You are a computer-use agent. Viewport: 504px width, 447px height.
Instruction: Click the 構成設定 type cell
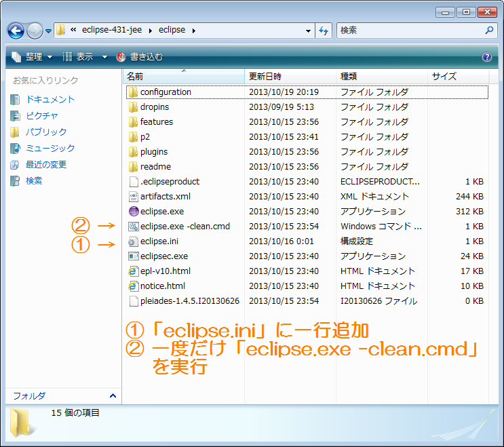[357, 241]
